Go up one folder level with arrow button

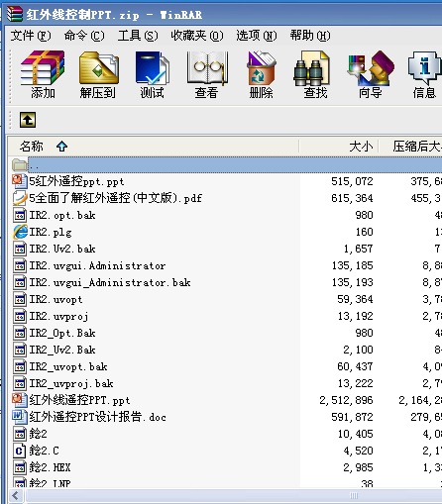(x=28, y=120)
